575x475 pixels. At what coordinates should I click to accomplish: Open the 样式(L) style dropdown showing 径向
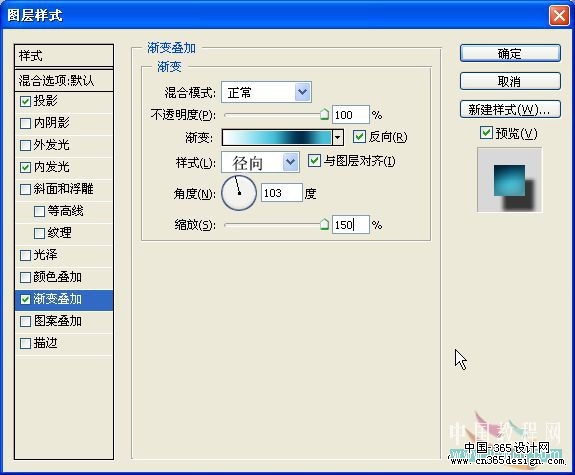[x=260, y=162]
